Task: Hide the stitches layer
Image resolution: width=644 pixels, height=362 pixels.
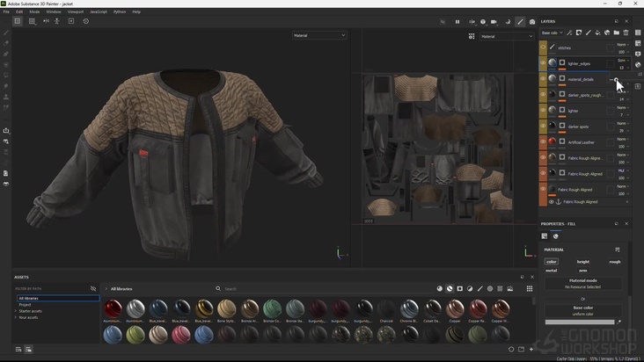Action: (x=543, y=47)
